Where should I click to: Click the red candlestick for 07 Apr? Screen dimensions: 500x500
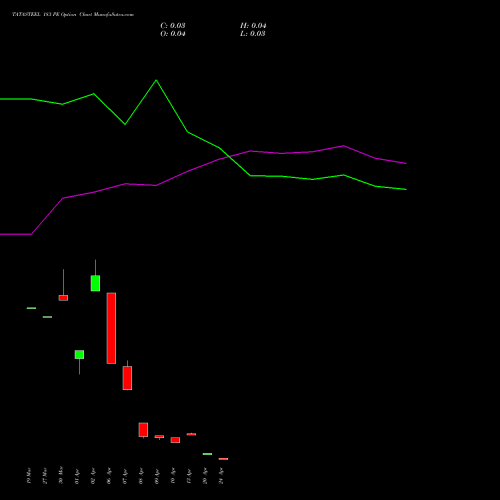coord(127,378)
